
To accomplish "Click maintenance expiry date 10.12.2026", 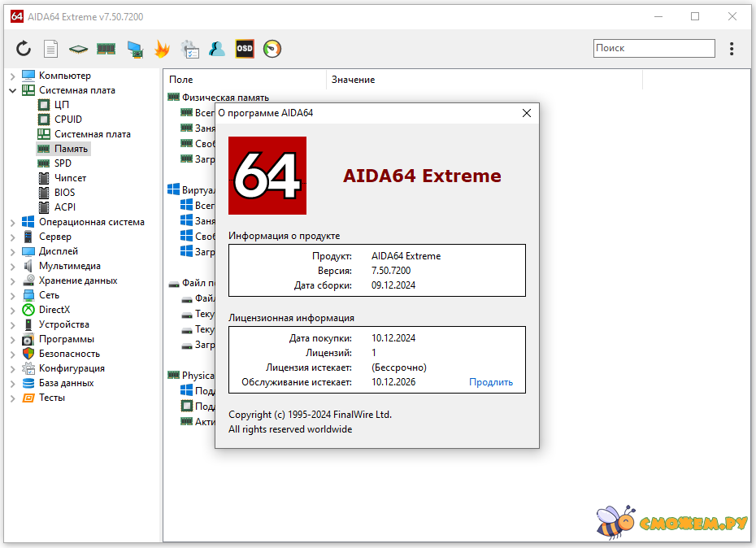I will [x=393, y=382].
